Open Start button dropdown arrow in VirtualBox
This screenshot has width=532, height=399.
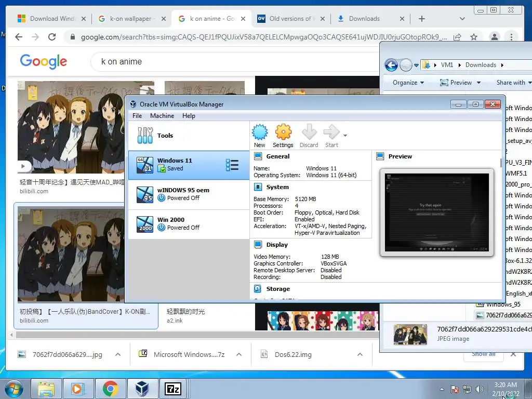345,136
